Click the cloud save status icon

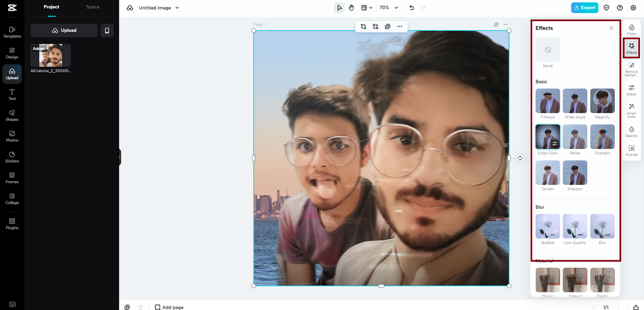pos(130,8)
